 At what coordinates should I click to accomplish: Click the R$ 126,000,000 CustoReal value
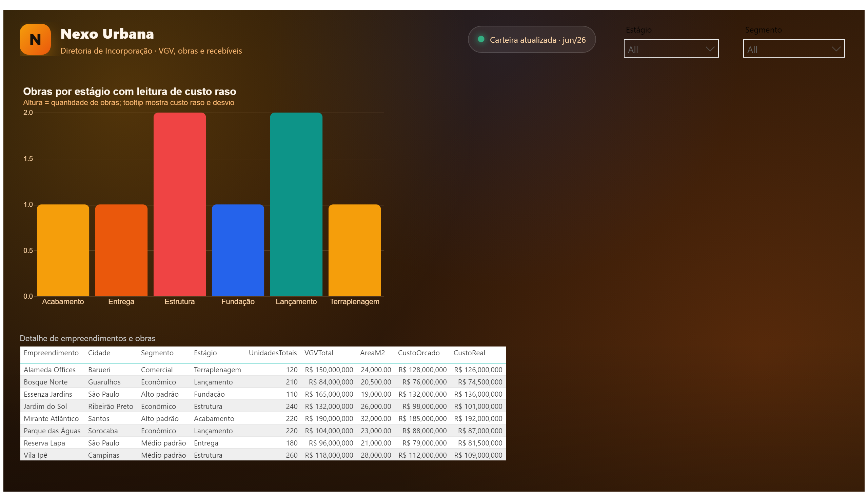click(478, 370)
